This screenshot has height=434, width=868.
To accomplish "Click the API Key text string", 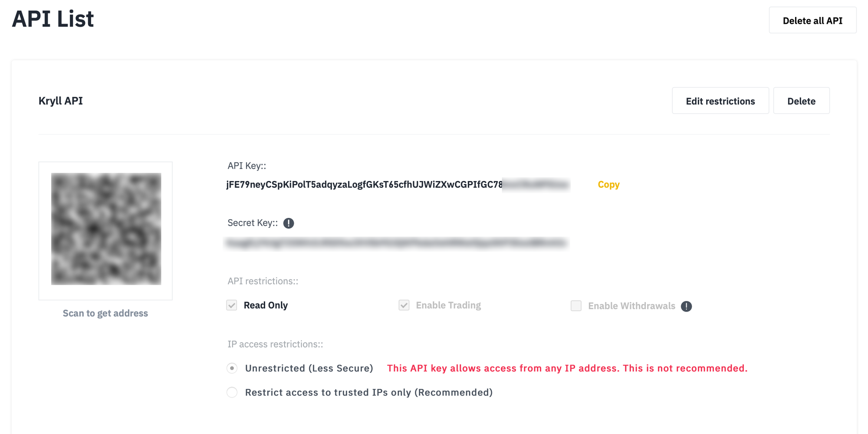I will 398,184.
